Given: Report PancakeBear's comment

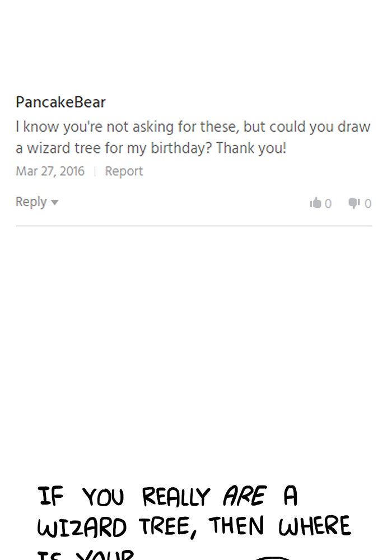Looking at the screenshot, I should [x=124, y=171].
